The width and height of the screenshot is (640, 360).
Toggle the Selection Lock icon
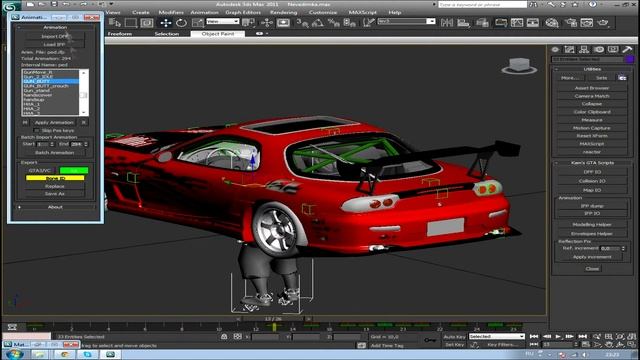pyautogui.click(x=224, y=336)
